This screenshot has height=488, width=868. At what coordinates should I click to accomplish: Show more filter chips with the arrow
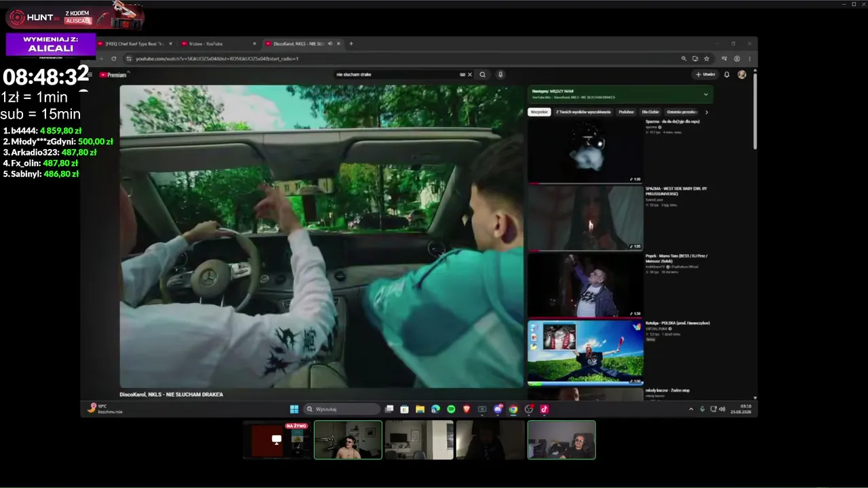[x=706, y=112]
